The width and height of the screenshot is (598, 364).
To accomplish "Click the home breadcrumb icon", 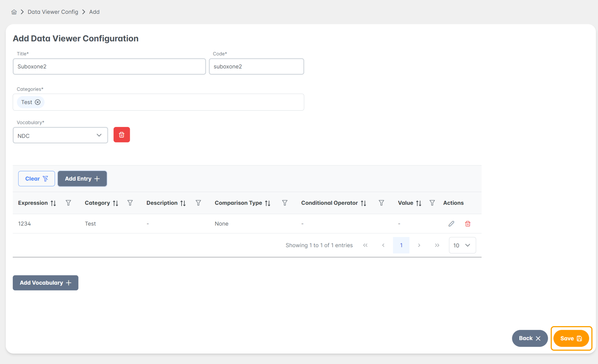I will tap(14, 12).
